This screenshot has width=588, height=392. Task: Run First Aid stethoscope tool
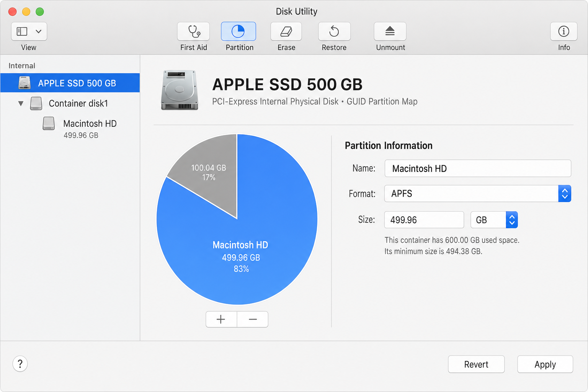193,31
